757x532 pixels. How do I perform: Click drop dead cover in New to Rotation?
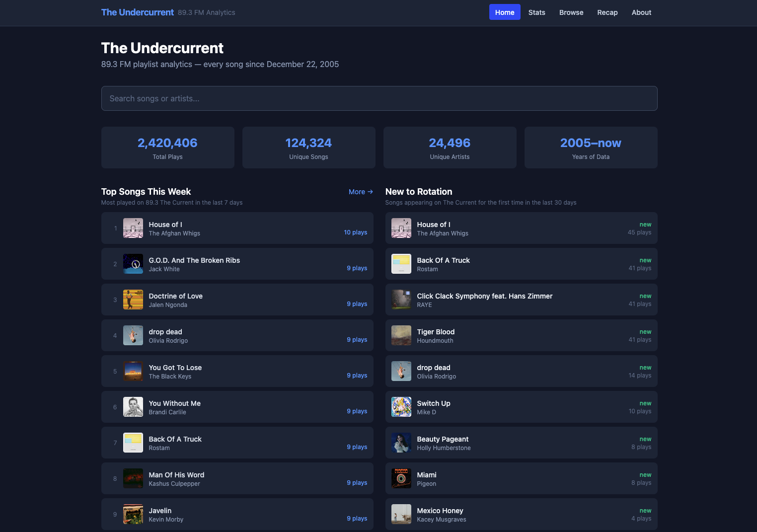click(x=401, y=371)
